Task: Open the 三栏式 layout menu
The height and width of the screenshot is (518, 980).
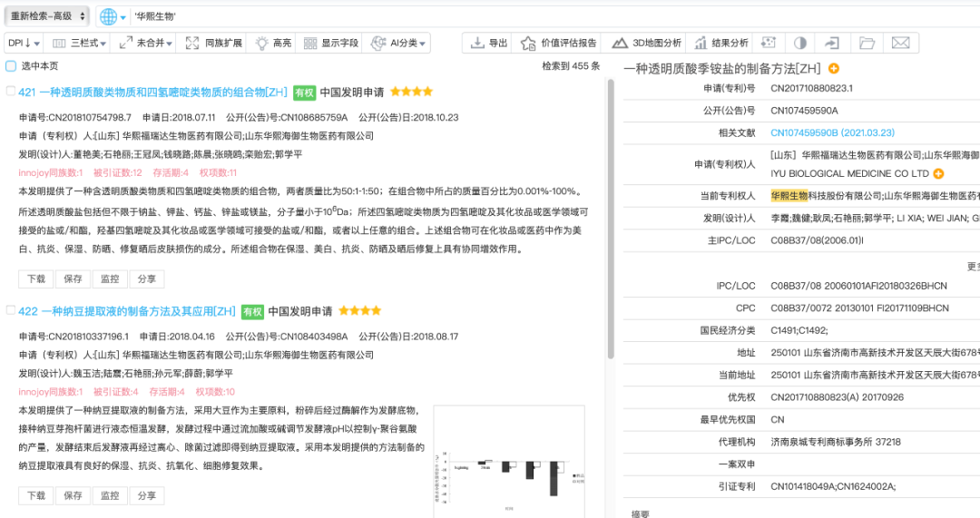Action: [x=79, y=43]
